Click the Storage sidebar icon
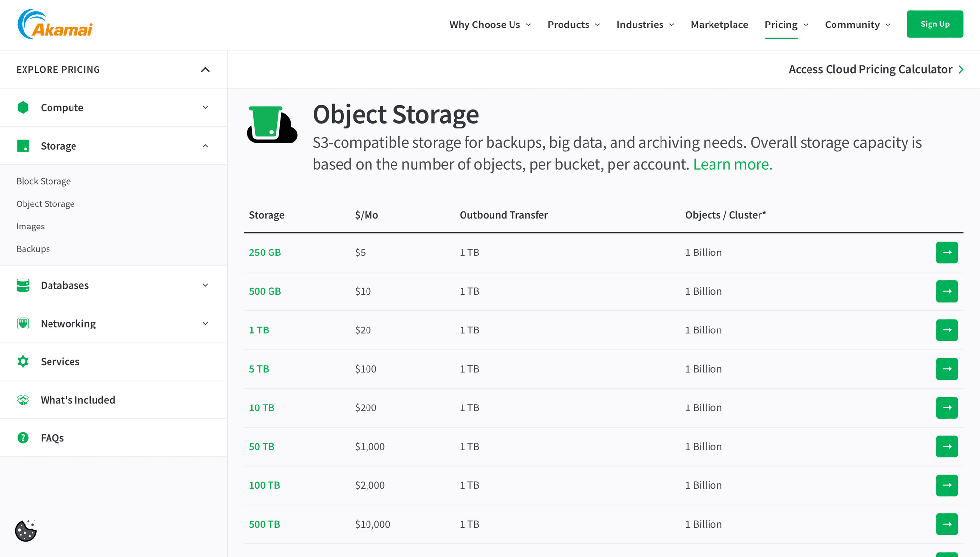 (x=23, y=145)
